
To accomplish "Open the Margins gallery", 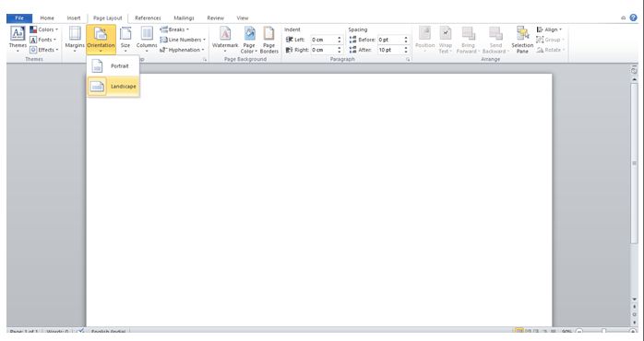I will [75, 40].
